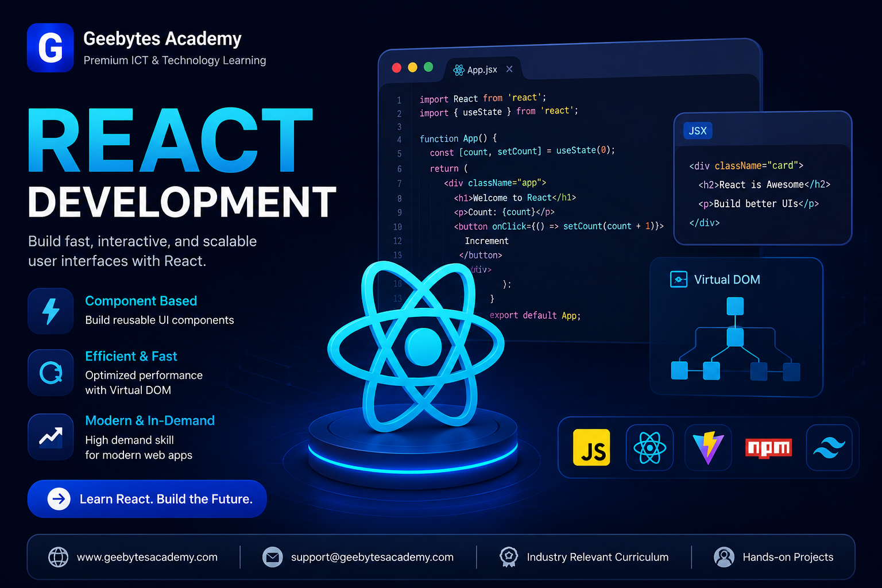The image size is (882, 588).
Task: Click Efficient & Fast heading text
Action: (131, 356)
